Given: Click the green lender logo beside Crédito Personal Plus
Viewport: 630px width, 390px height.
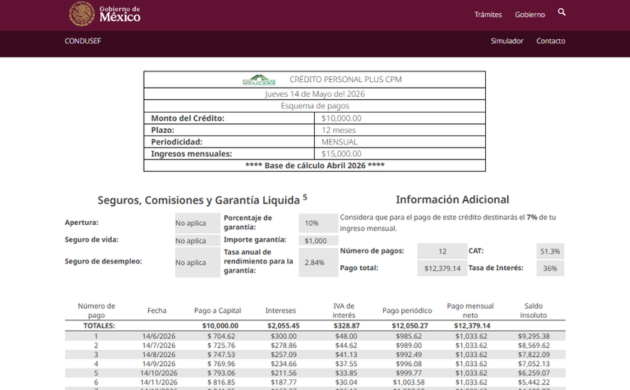Looking at the screenshot, I should pos(259,80).
